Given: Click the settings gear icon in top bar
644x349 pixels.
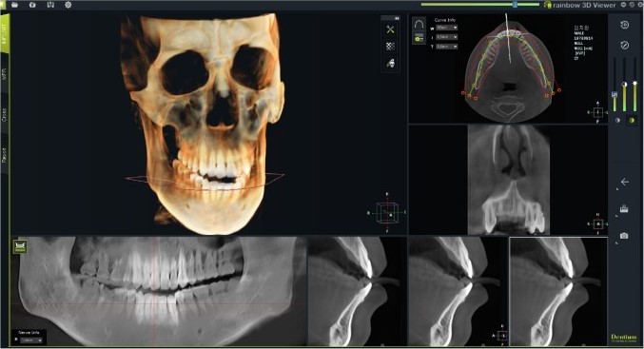Looking at the screenshot, I should [68, 5].
